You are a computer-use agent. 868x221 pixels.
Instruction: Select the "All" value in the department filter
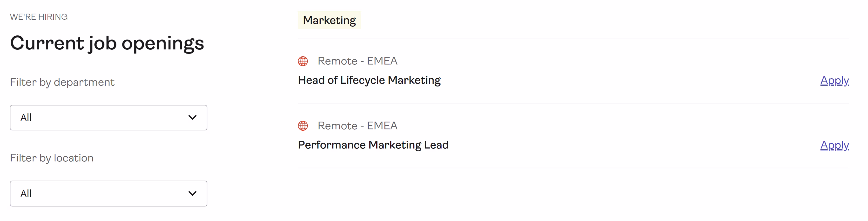pos(26,118)
